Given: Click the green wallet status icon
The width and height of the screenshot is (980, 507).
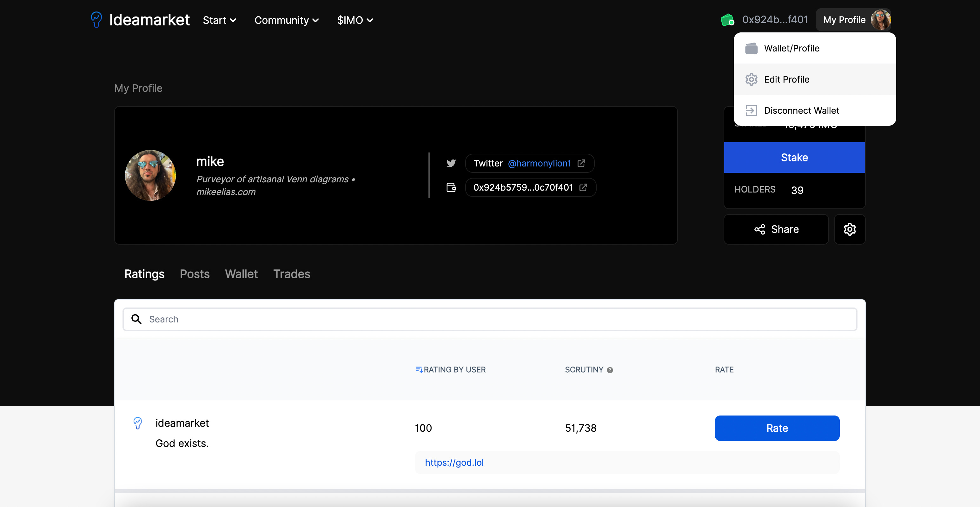Looking at the screenshot, I should pos(727,20).
